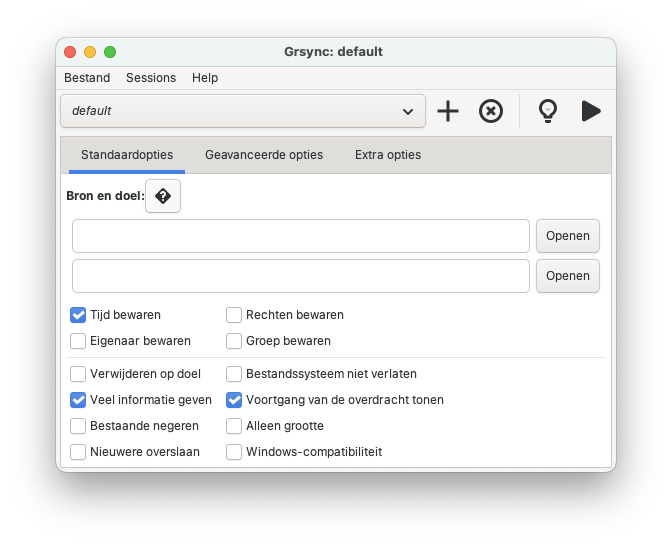Uncheck Voortgang van de overdracht tonen
Screen dimensions: 672x546
(234, 400)
